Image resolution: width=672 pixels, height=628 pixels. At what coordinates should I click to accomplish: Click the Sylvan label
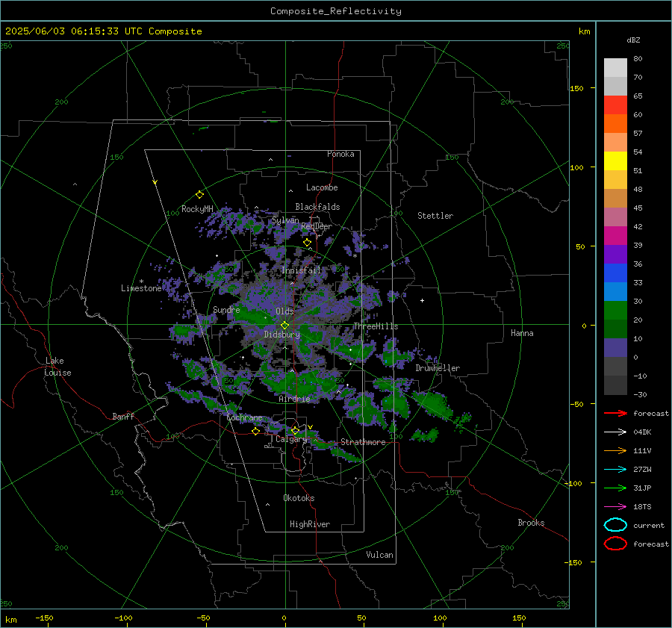click(285, 220)
